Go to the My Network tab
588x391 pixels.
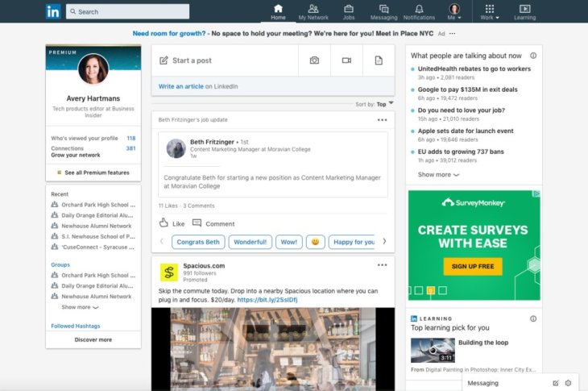[x=313, y=11]
